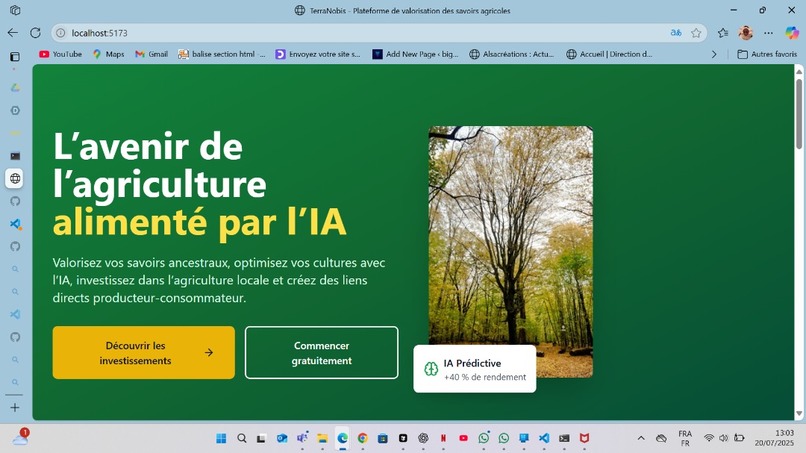806x453 pixels.
Task: Open the Favorites hub icon
Action: click(x=723, y=33)
